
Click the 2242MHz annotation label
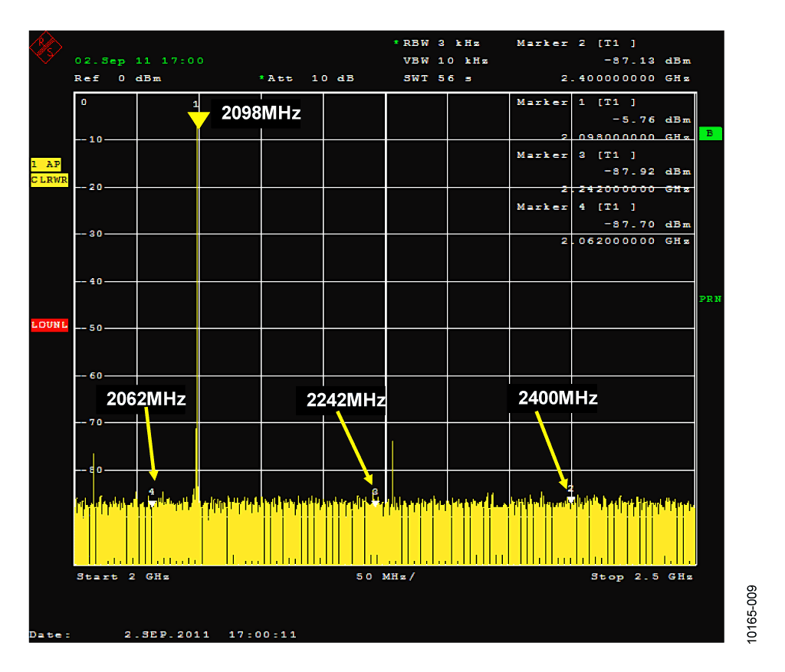click(346, 400)
